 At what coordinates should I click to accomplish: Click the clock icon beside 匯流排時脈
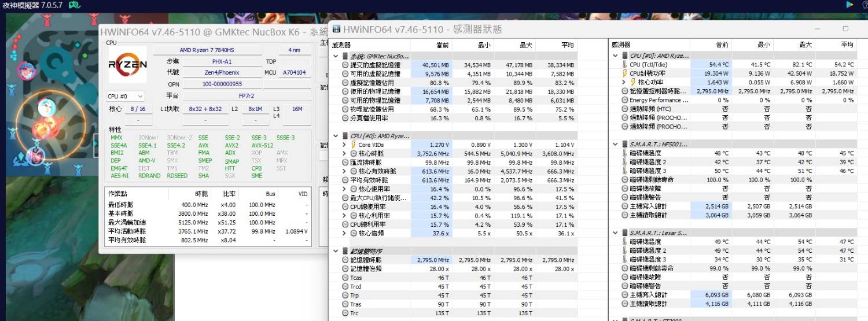pyautogui.click(x=345, y=163)
